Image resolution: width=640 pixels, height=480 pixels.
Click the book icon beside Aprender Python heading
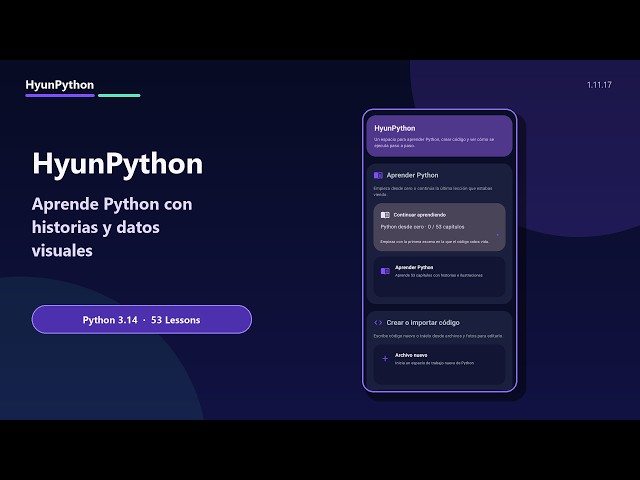(x=378, y=175)
